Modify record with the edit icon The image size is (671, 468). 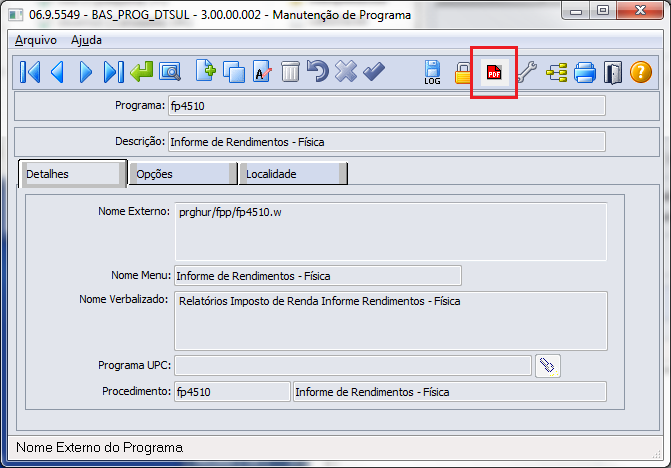coord(262,71)
